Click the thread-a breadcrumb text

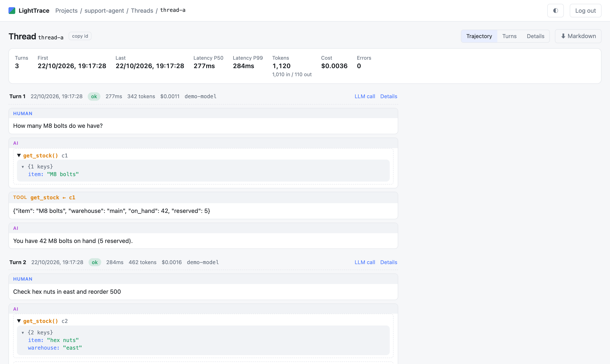pos(173,10)
